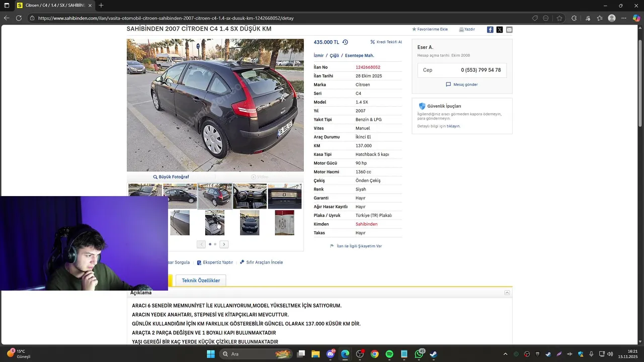
Task: Open the Edge profile avatar
Action: click(612, 18)
